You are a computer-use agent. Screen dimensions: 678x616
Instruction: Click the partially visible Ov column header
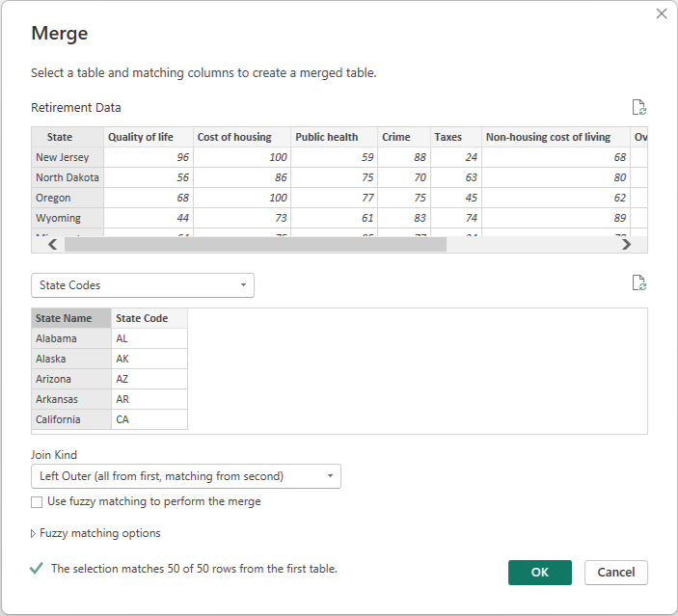point(639,137)
